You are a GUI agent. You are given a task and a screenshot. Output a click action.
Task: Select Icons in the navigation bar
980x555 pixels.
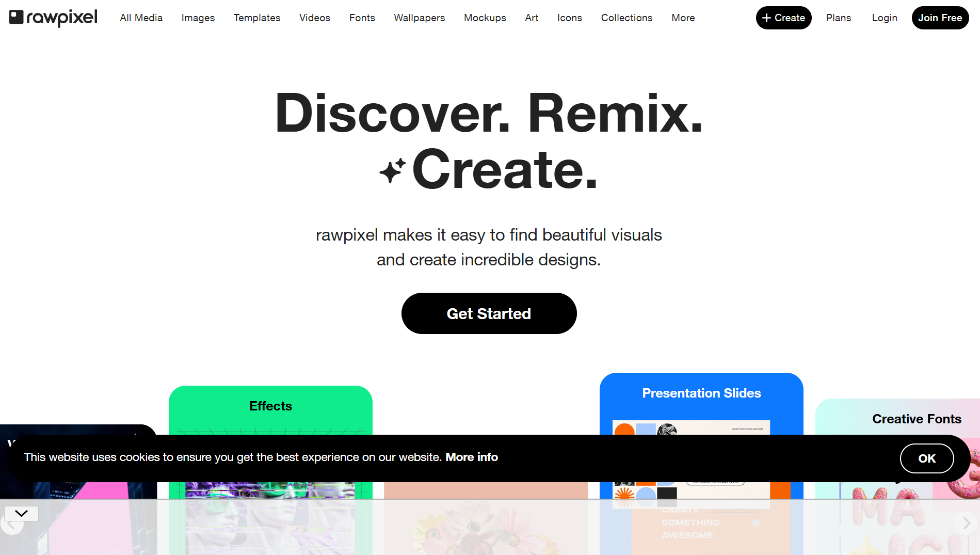coord(569,18)
